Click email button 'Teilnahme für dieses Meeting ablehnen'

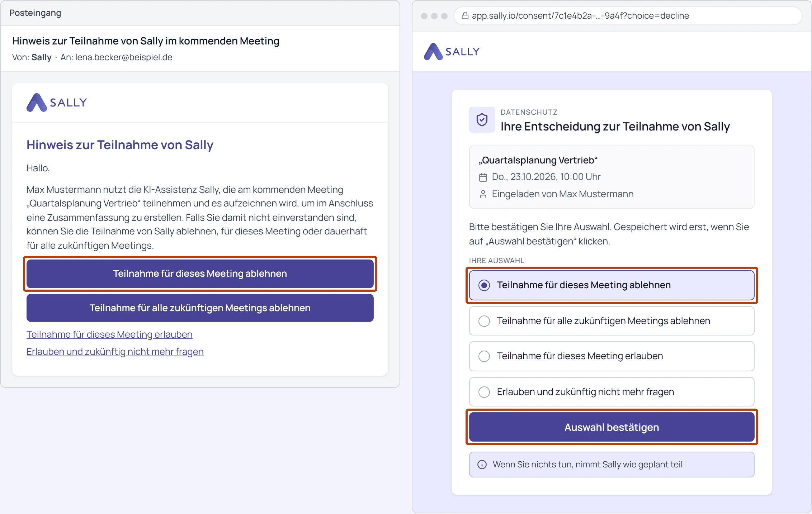(x=200, y=273)
